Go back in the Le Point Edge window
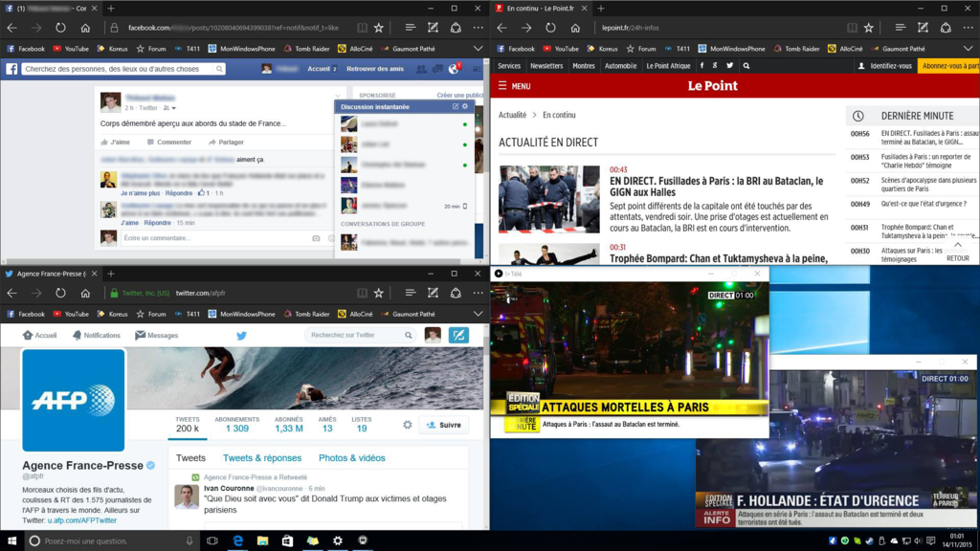Image resolution: width=980 pixels, height=551 pixels. tap(501, 28)
